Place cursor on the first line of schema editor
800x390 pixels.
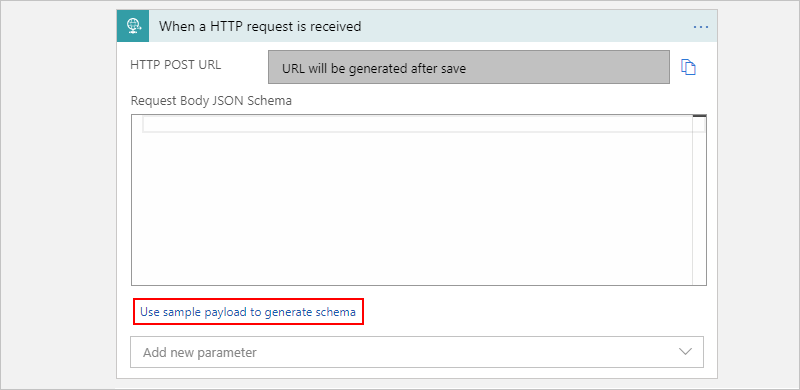(x=417, y=124)
